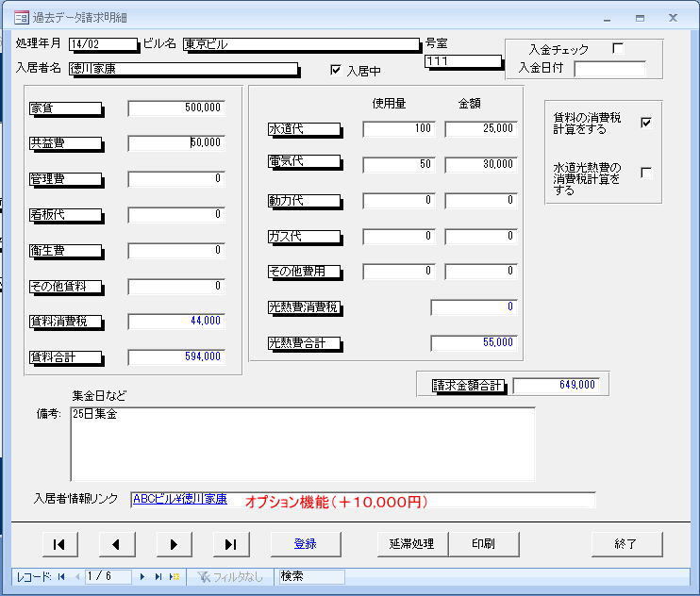The width and height of the screenshot is (700, 596).
Task: Uncheck the 入居中 checkbox
Action: tap(335, 70)
